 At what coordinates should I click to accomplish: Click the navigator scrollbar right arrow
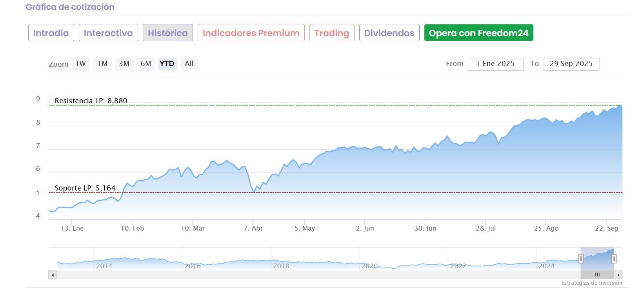click(619, 275)
